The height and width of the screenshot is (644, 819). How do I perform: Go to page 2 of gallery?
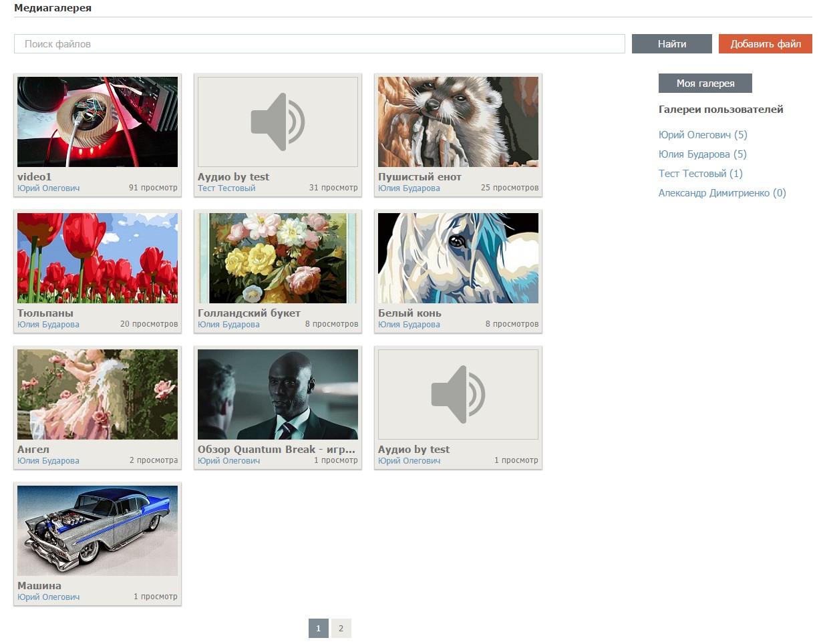click(x=341, y=629)
